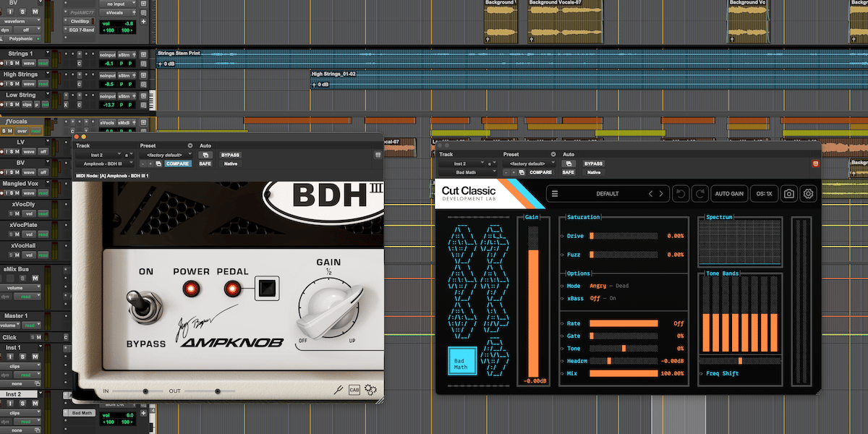Expand the Drive parameter arrow
The width and height of the screenshot is (868, 434).
pos(563,236)
